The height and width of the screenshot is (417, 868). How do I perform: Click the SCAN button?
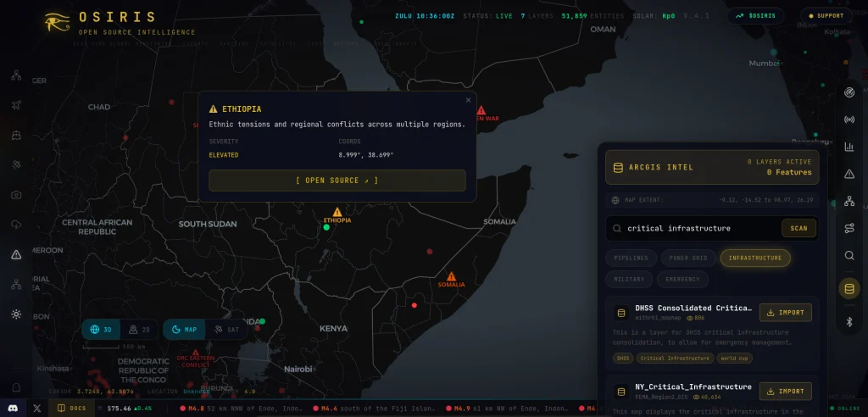pos(798,228)
